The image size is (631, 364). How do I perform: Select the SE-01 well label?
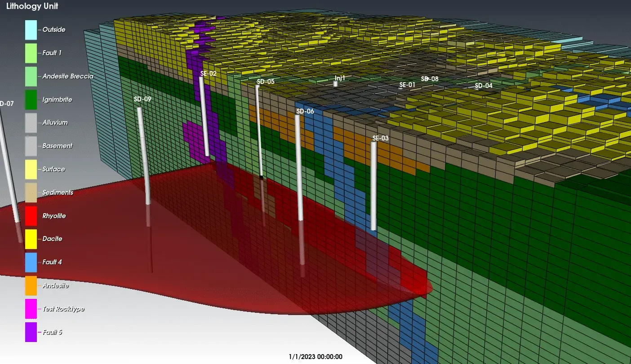[407, 84]
